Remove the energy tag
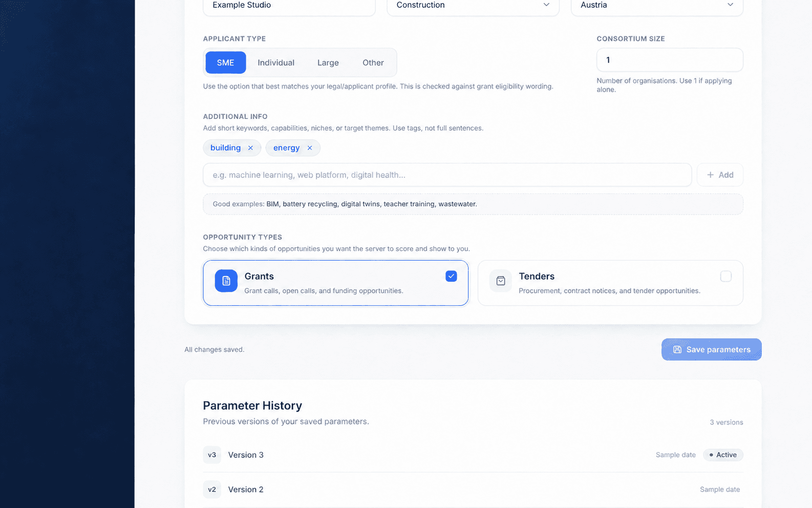This screenshot has height=508, width=812. coord(310,148)
